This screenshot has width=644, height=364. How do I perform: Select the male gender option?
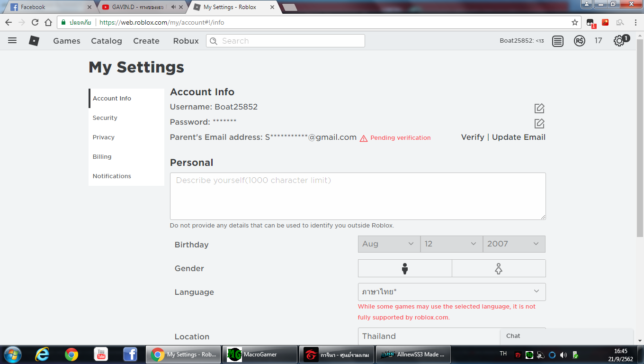(x=405, y=268)
